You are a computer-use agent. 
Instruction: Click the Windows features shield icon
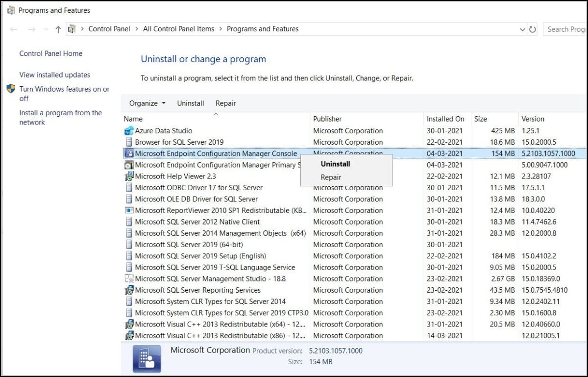pos(11,89)
